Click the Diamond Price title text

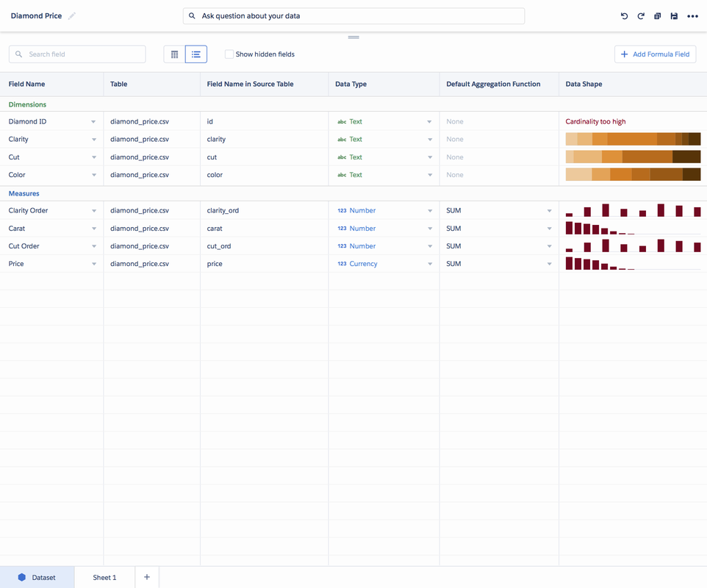pyautogui.click(x=36, y=15)
